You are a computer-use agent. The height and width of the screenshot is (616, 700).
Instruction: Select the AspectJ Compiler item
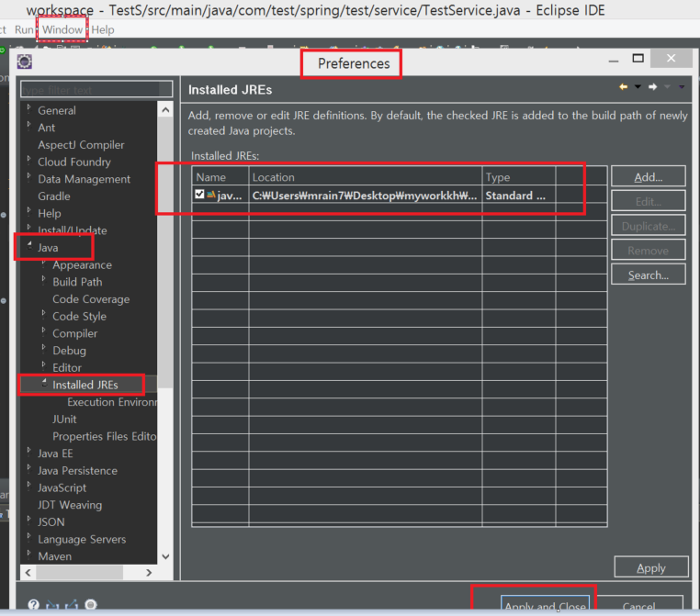(81, 145)
